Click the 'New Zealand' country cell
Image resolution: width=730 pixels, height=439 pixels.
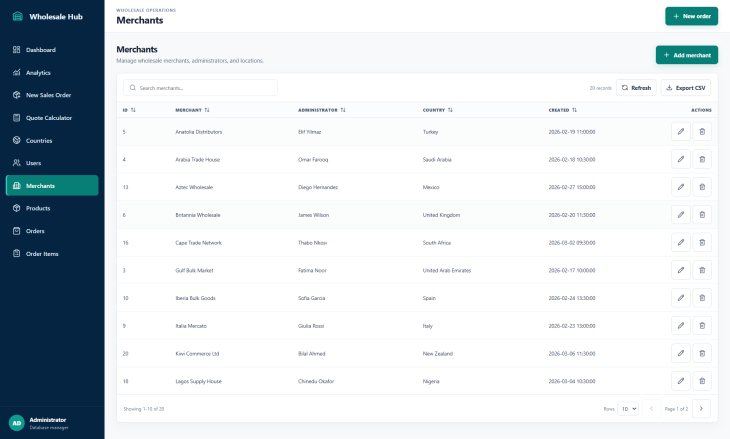[438, 354]
